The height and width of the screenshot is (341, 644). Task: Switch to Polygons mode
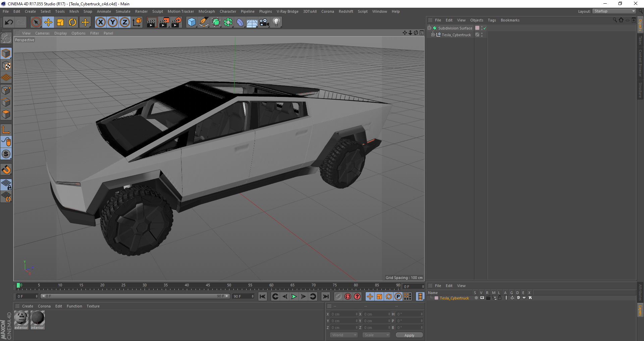click(6, 114)
